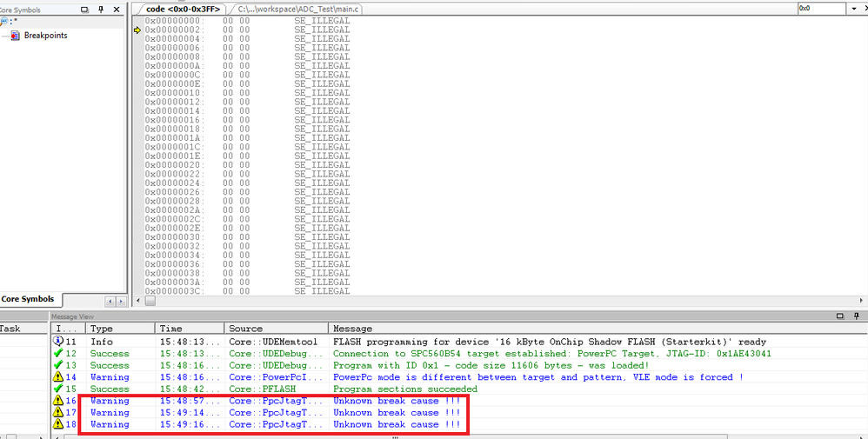Toggle Message View panel window position icon
This screenshot has width=868, height=439.
pos(840,316)
